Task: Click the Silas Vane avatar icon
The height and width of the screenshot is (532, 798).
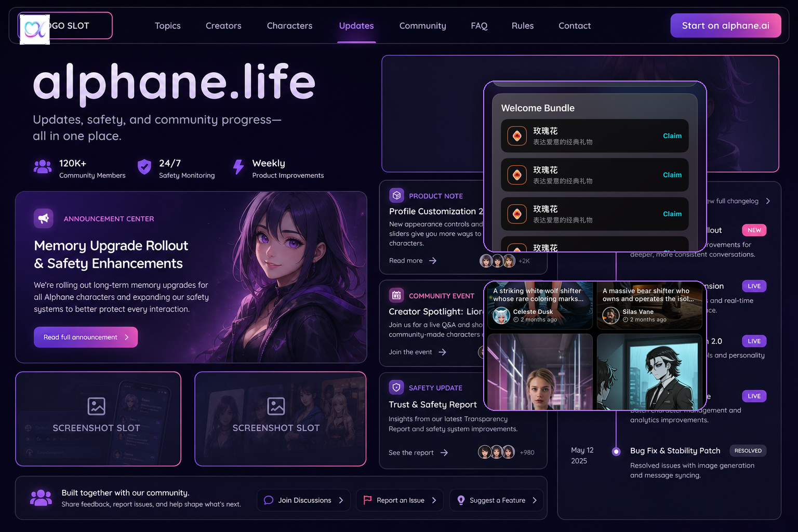Action: (611, 315)
